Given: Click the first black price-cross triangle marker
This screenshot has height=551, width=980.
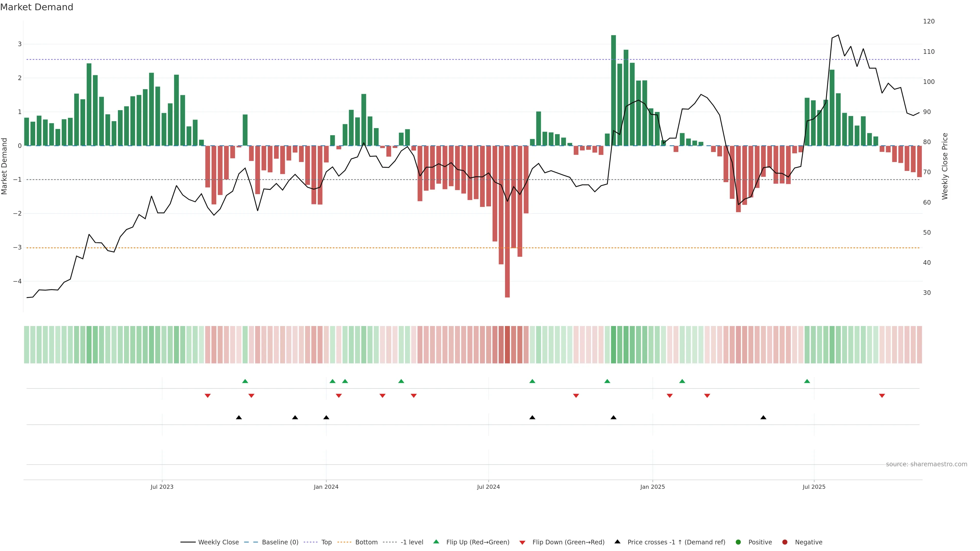Looking at the screenshot, I should pos(239,418).
